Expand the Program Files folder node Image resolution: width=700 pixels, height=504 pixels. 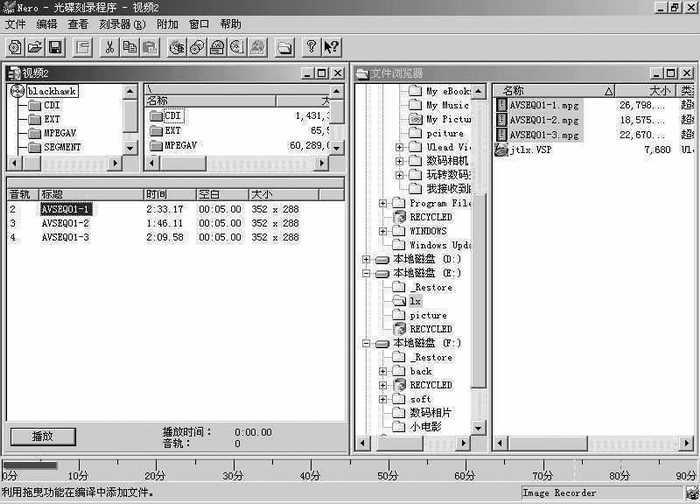click(x=385, y=203)
